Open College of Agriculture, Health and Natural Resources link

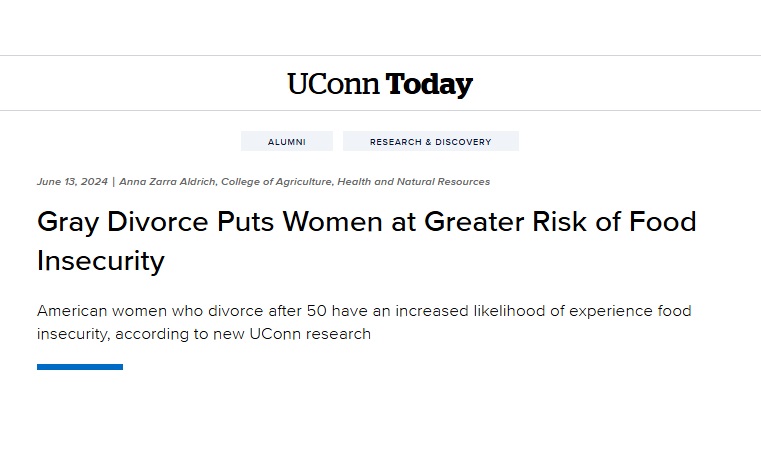(x=355, y=182)
